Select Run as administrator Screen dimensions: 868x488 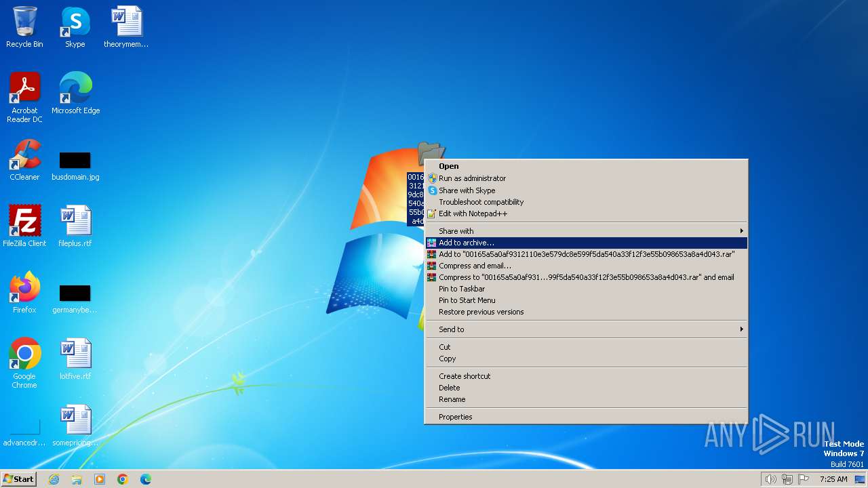point(586,178)
